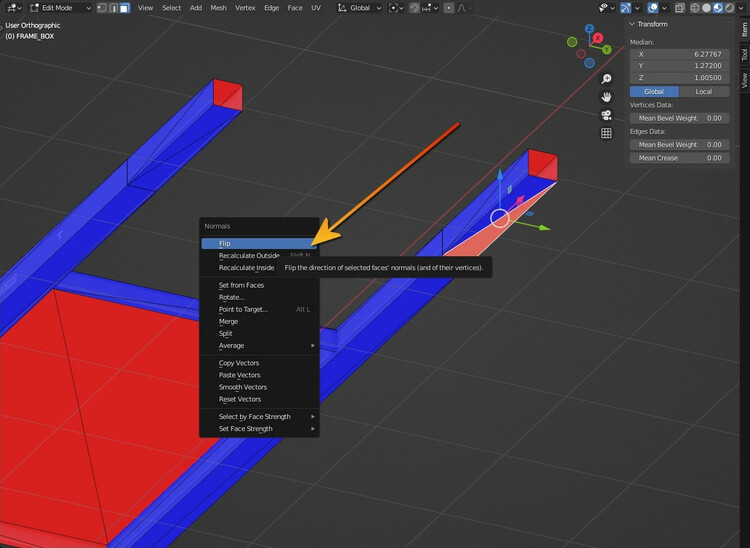Image resolution: width=750 pixels, height=548 pixels.
Task: Toggle show overlays button
Action: coord(652,8)
